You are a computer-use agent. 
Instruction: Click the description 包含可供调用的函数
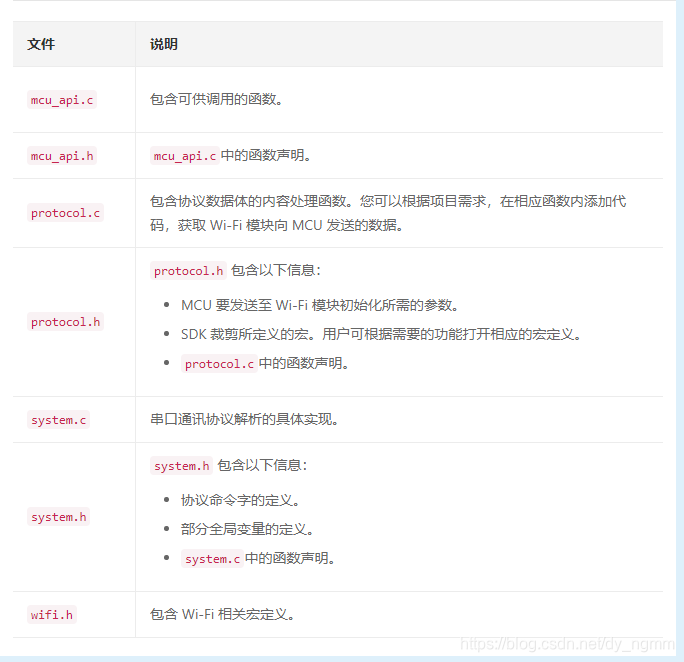[x=216, y=99]
